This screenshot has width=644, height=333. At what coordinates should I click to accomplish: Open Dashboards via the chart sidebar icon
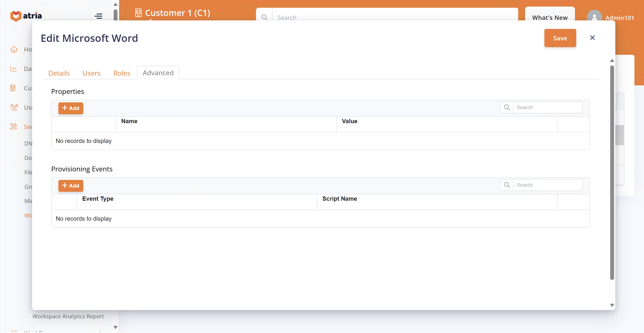pyautogui.click(x=14, y=69)
